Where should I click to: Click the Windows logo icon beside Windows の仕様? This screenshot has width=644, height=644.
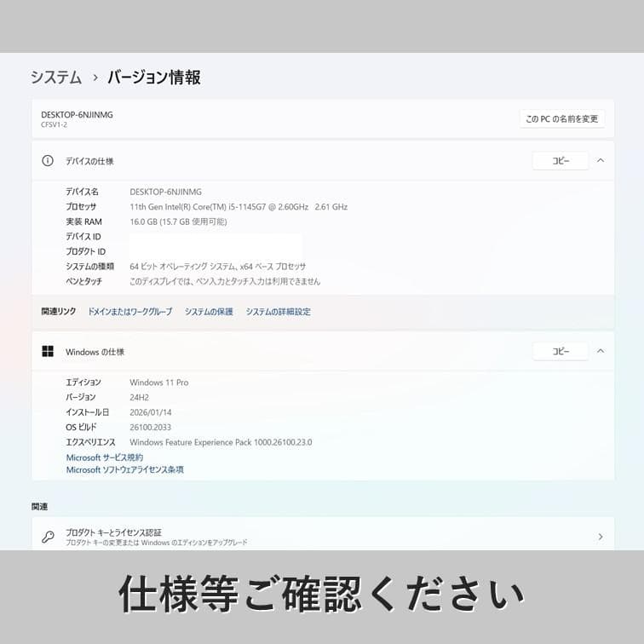48,351
